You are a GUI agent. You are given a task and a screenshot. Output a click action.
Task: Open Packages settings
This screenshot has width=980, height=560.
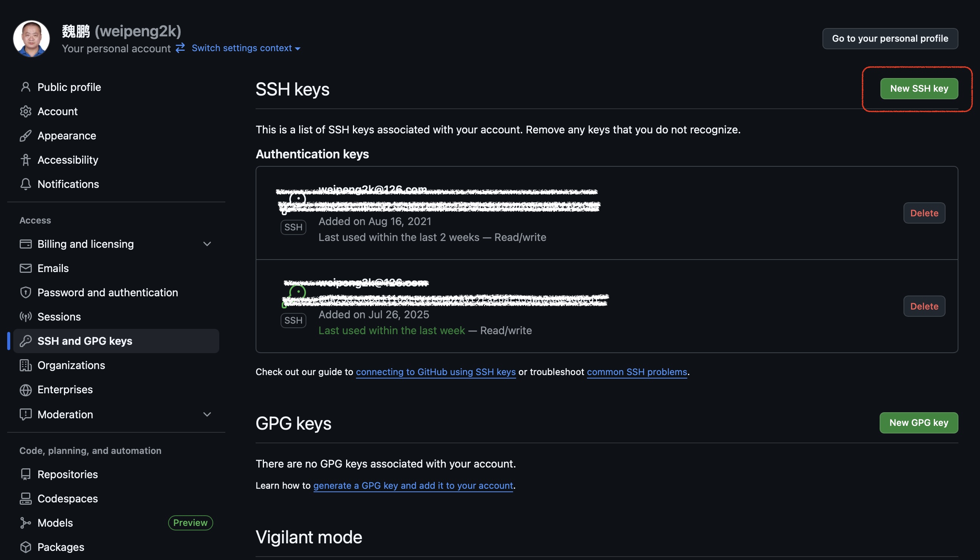tap(116, 547)
